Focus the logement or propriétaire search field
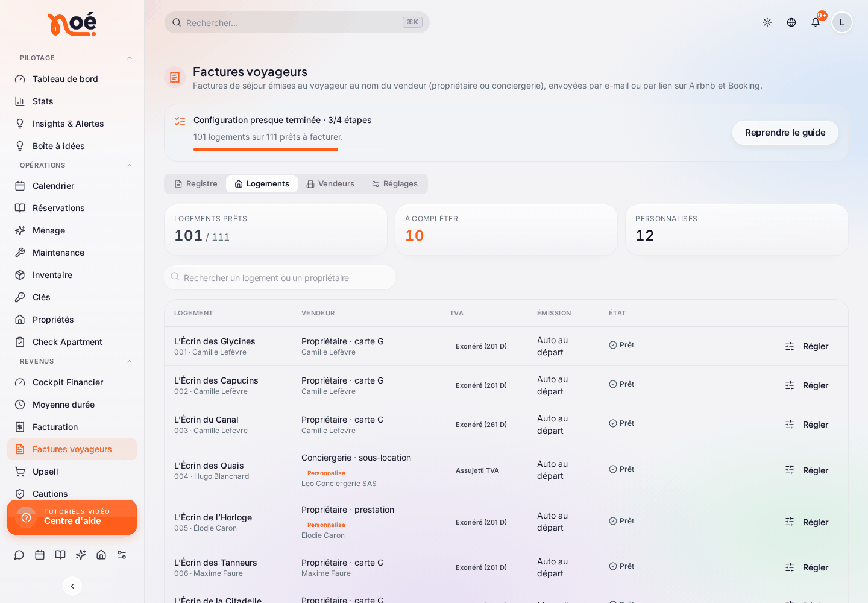 pos(280,277)
